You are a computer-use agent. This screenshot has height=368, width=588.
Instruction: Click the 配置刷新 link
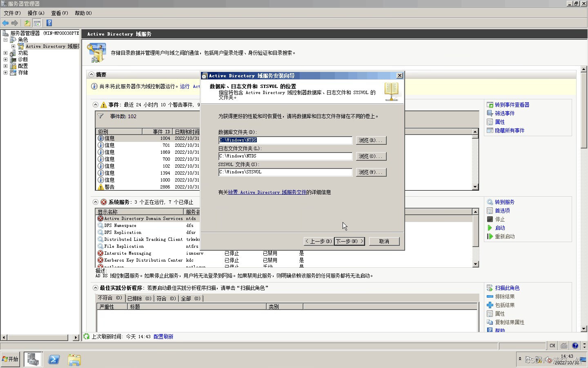click(163, 337)
